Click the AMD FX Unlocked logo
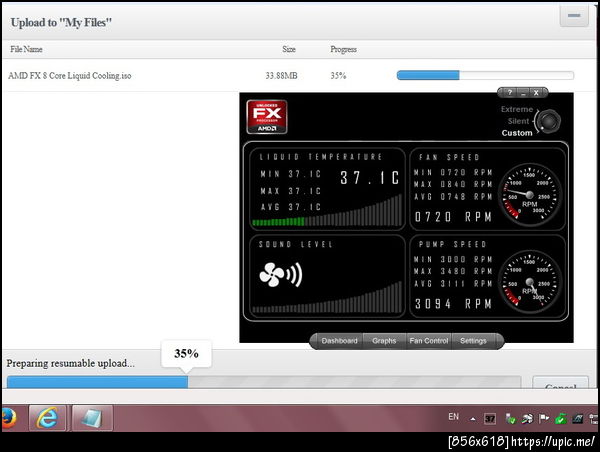The height and width of the screenshot is (452, 600). [267, 117]
